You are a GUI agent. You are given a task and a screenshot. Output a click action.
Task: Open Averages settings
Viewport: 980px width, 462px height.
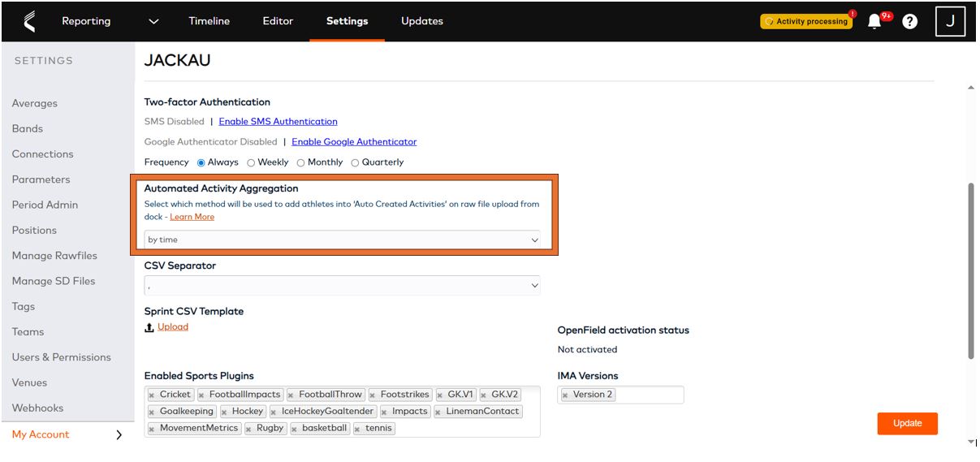click(35, 103)
